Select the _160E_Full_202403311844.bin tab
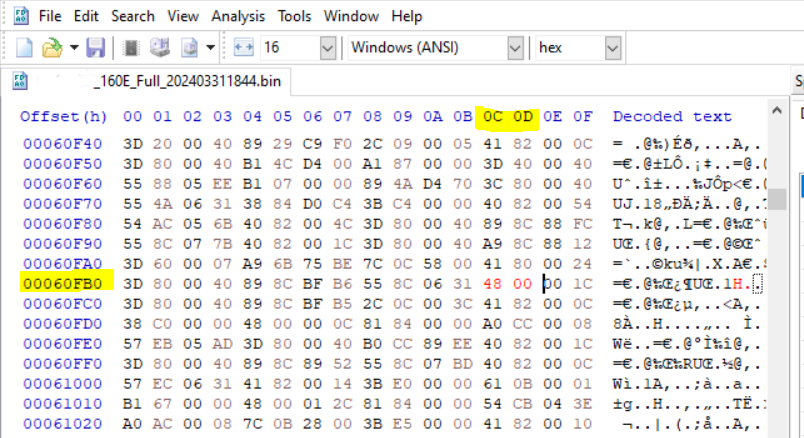 (147, 81)
